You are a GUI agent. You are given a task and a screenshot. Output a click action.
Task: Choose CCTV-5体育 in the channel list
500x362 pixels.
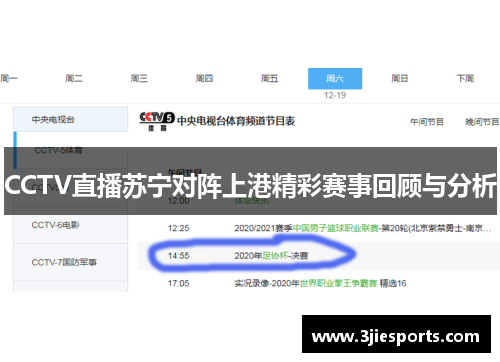coord(58,150)
